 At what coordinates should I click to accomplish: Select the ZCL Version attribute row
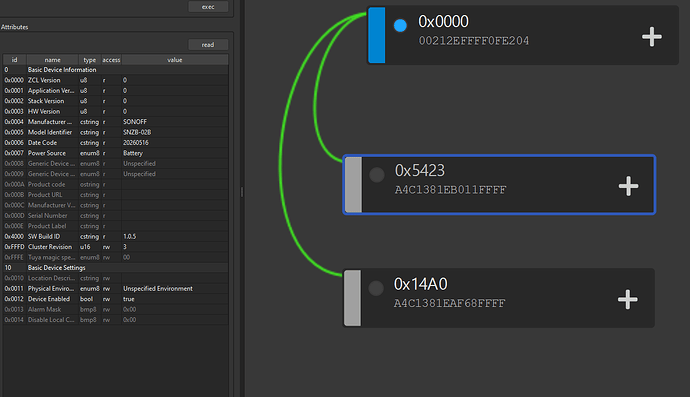pos(116,80)
